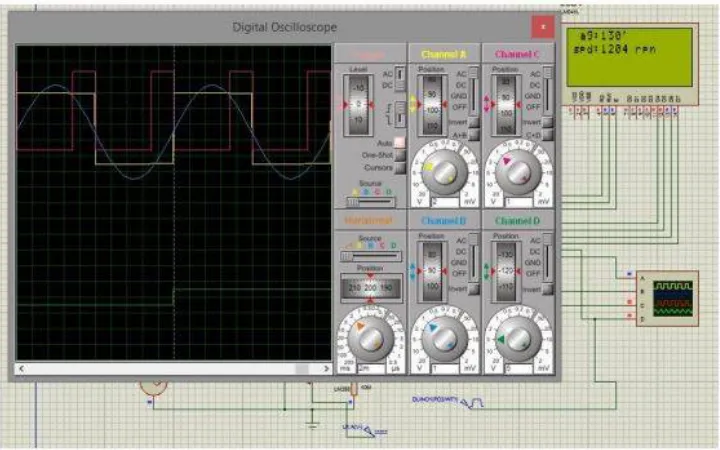Click the Channel B Position thumbwheel

coord(432,272)
